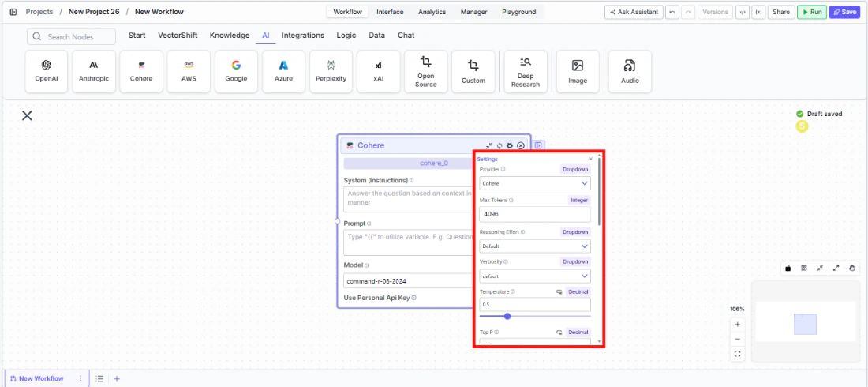Open the VectorShift node category
The image size is (868, 387).
pos(178,36)
